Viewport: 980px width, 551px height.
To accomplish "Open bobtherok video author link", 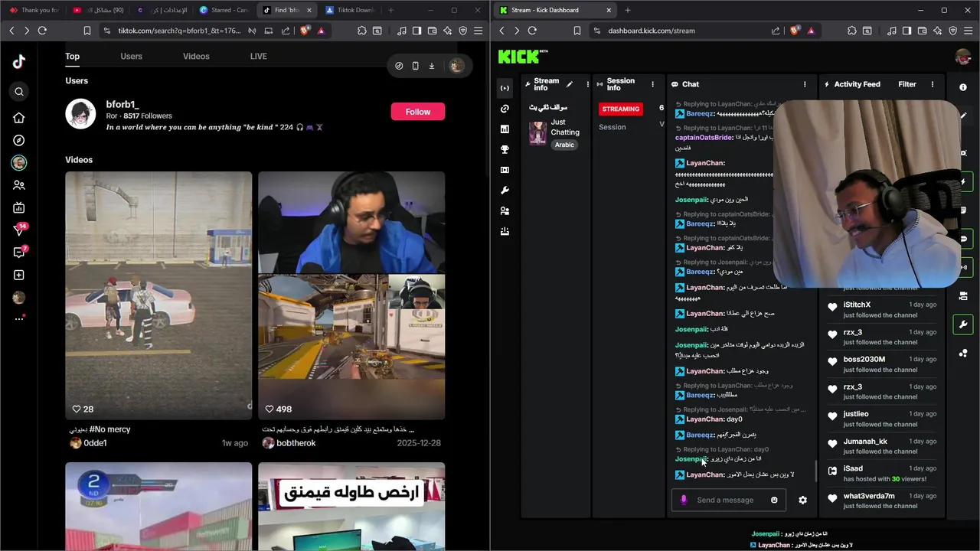I will [296, 443].
